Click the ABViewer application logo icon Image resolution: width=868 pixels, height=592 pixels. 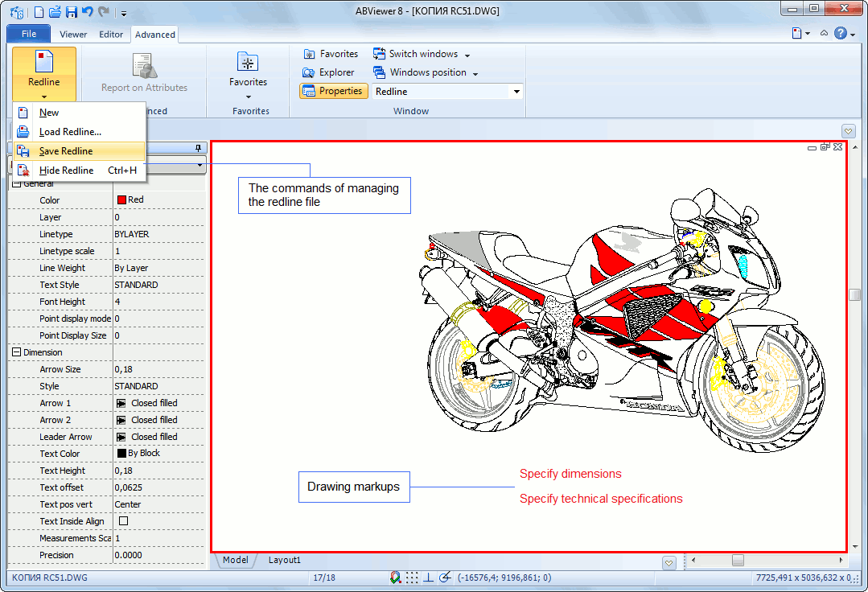coord(17,12)
